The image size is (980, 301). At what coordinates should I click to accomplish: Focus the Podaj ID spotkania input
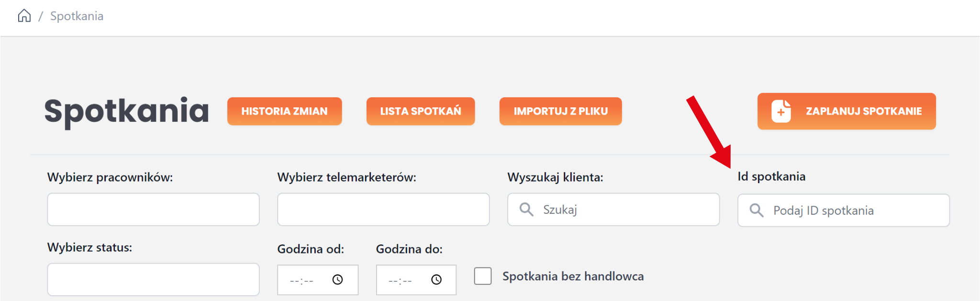point(852,210)
